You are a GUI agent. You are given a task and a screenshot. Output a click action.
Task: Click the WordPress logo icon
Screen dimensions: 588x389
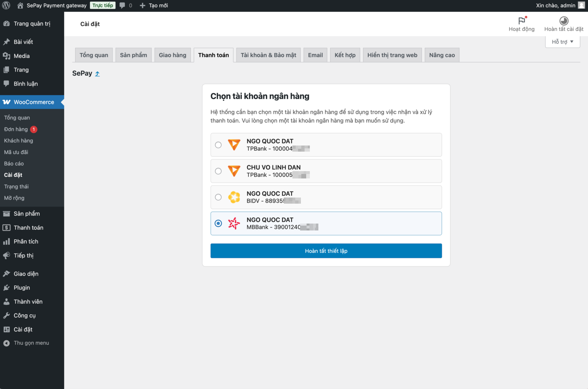pyautogui.click(x=6, y=5)
